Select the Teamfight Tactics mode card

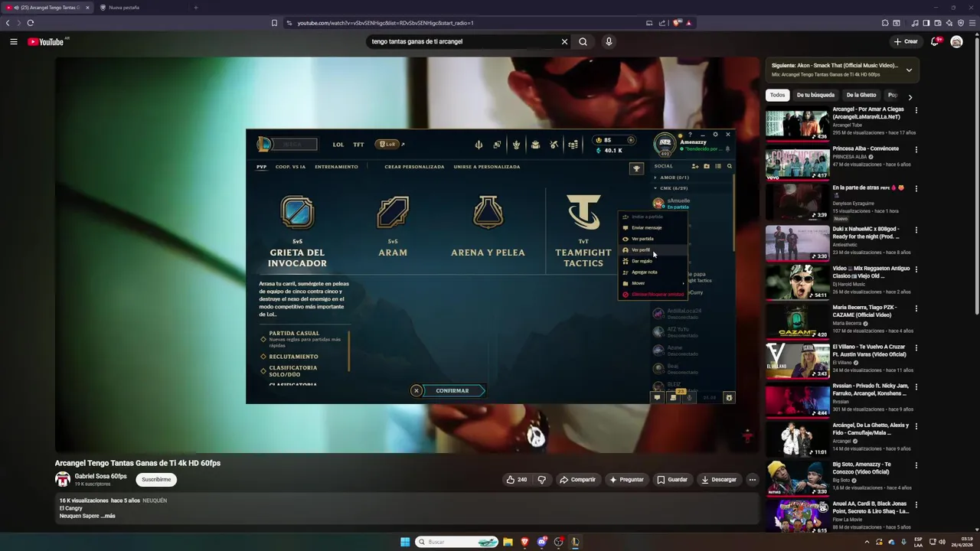(x=583, y=230)
